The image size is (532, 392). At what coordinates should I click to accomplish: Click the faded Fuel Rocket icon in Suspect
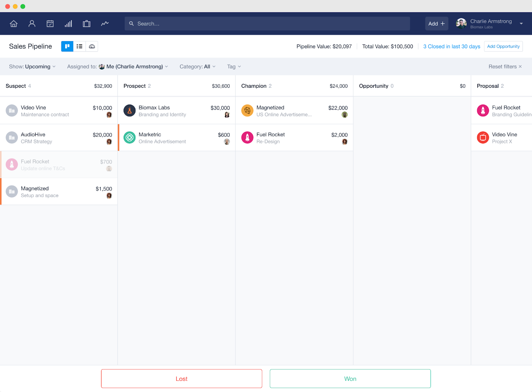click(x=12, y=164)
